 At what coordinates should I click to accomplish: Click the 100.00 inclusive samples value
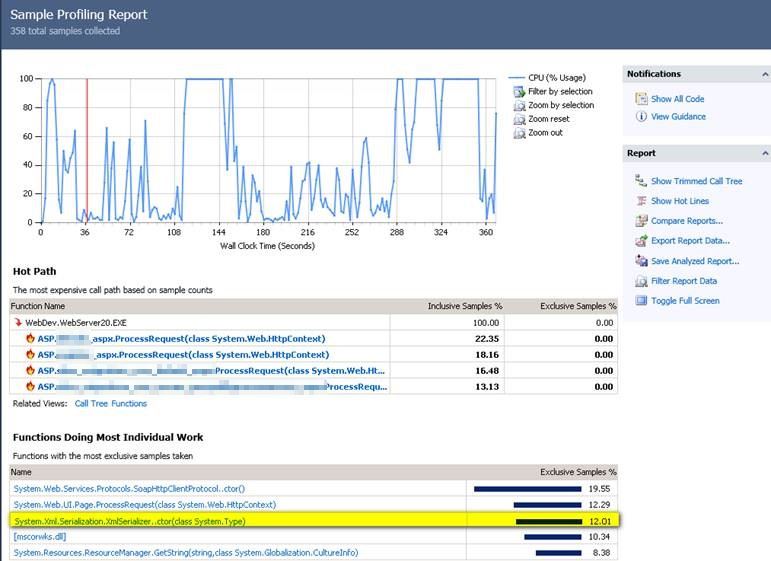coord(486,323)
